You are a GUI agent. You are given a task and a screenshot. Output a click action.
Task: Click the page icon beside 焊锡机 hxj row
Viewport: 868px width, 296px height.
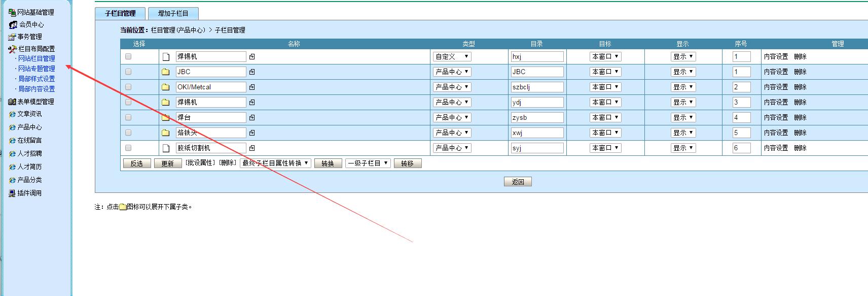click(165, 57)
